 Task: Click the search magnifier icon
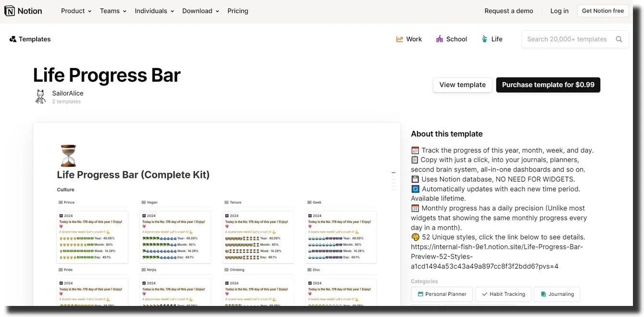point(619,39)
